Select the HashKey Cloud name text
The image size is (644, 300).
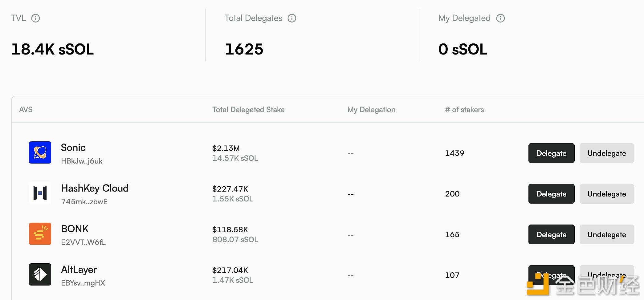click(95, 188)
